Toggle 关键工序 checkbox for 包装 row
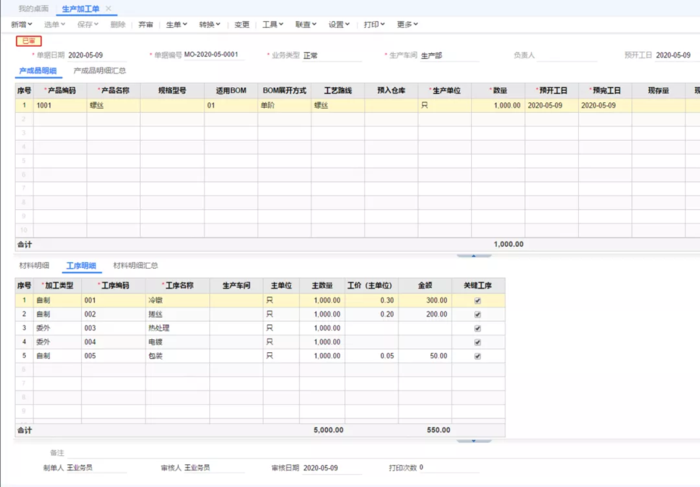Screen dimensions: 700x487 (478, 356)
